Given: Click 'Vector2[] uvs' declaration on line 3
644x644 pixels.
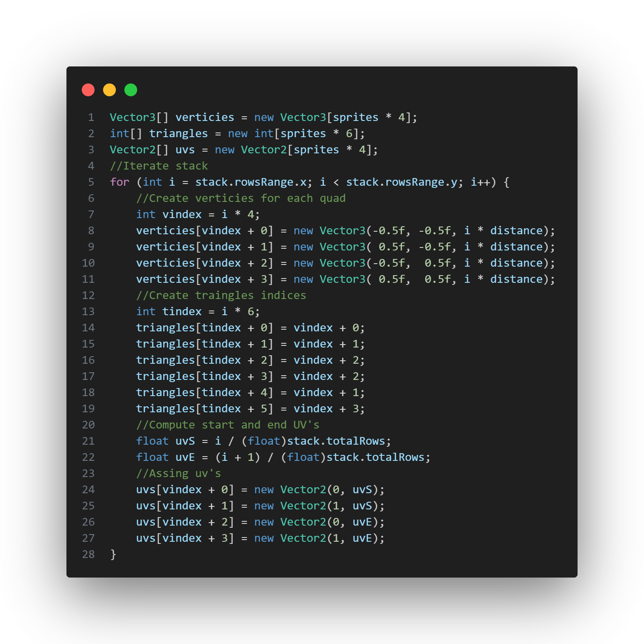Looking at the screenshot, I should point(152,149).
